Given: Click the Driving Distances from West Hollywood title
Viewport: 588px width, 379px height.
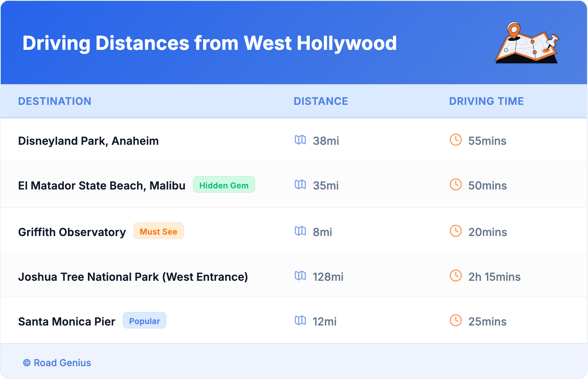Looking at the screenshot, I should coord(209,43).
